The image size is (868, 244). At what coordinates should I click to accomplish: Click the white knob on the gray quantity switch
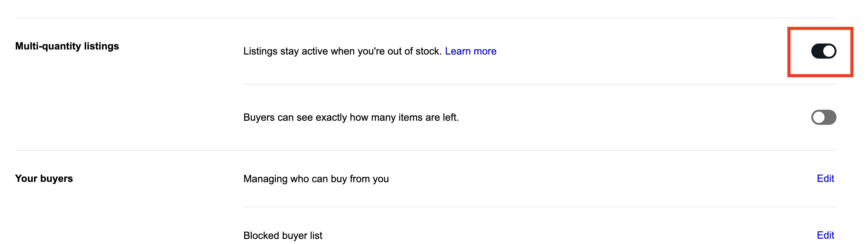819,117
